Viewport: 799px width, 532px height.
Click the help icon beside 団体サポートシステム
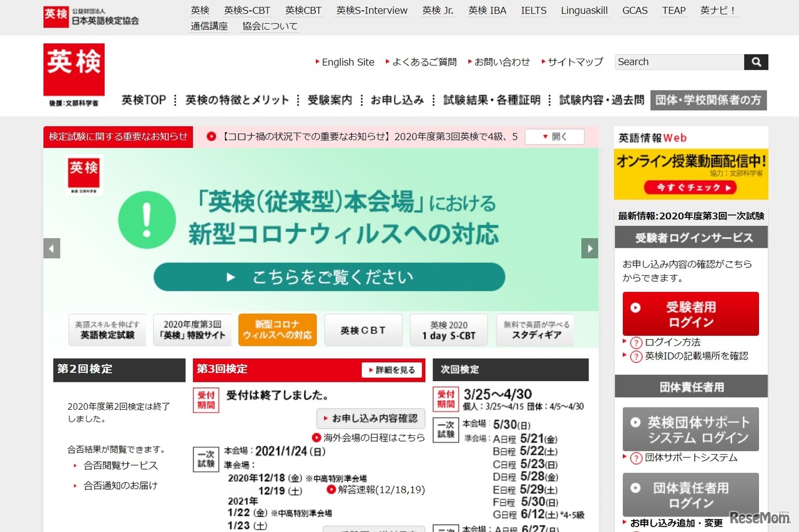click(636, 458)
